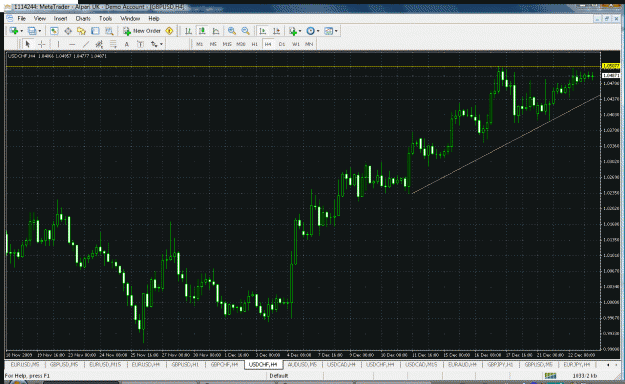625x384 pixels.
Task: Switch to candlestick chart display
Action: [202, 31]
